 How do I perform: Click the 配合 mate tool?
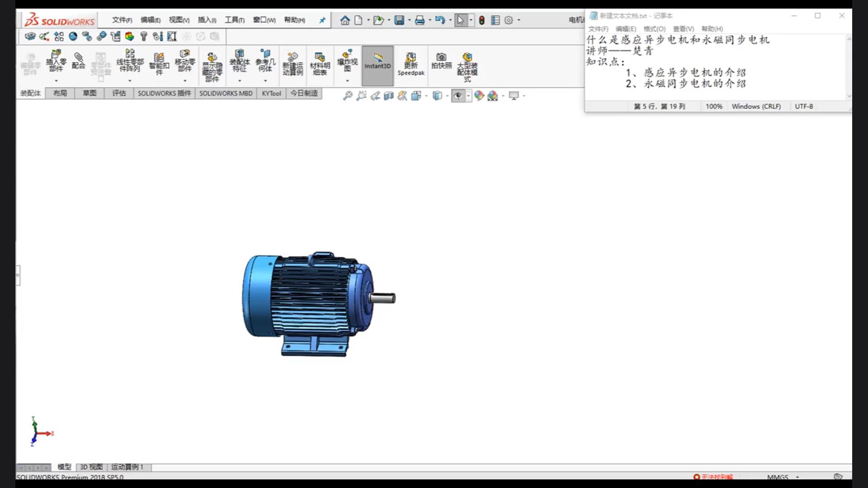point(78,60)
